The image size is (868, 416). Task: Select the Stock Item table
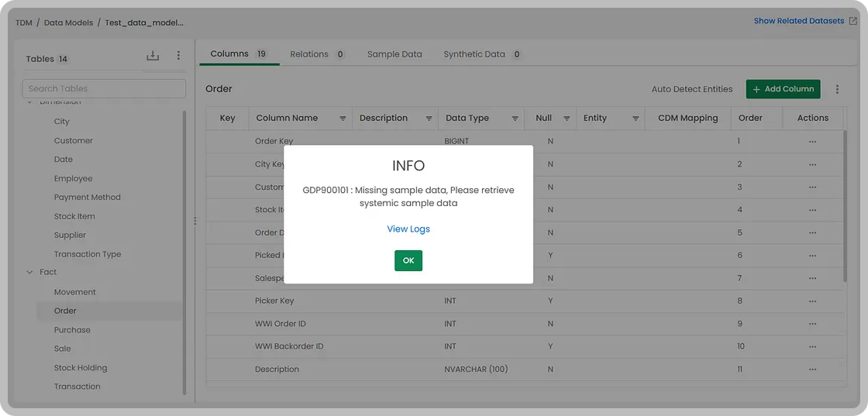click(x=74, y=216)
